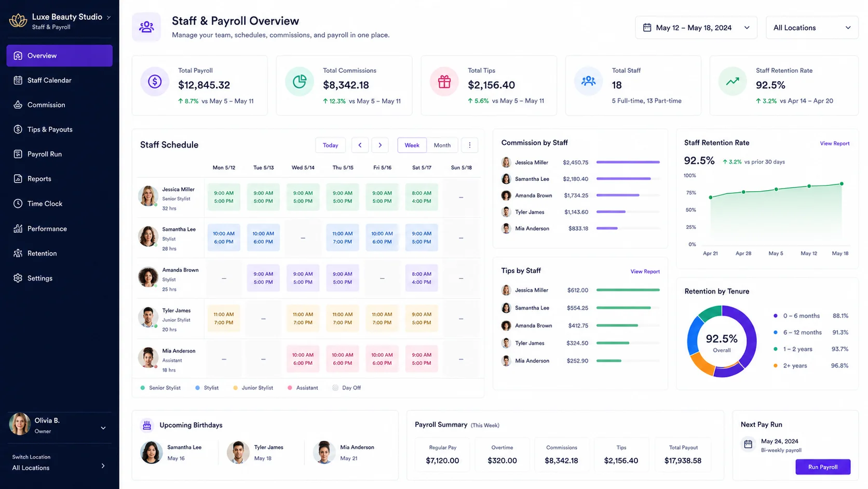868x489 pixels.
Task: Open the Payroll Run menu item
Action: click(x=59, y=154)
